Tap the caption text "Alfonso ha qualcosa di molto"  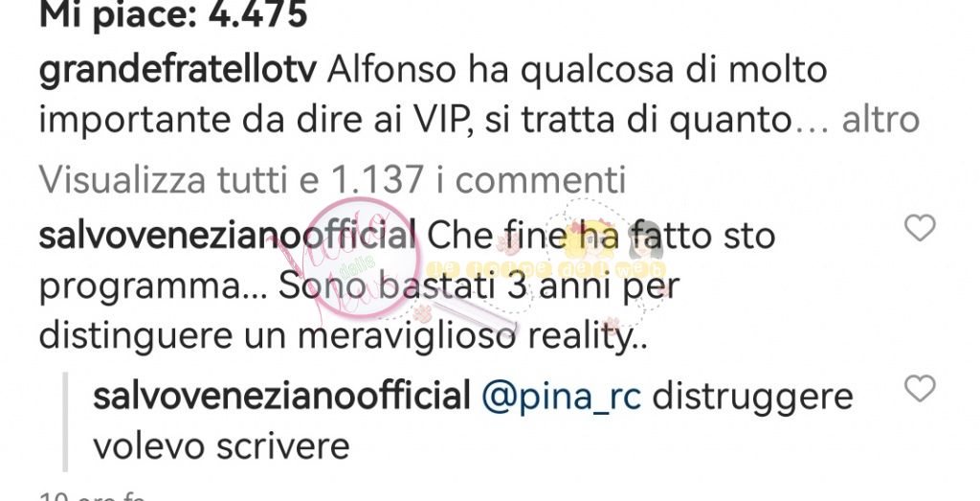pyautogui.click(x=577, y=70)
